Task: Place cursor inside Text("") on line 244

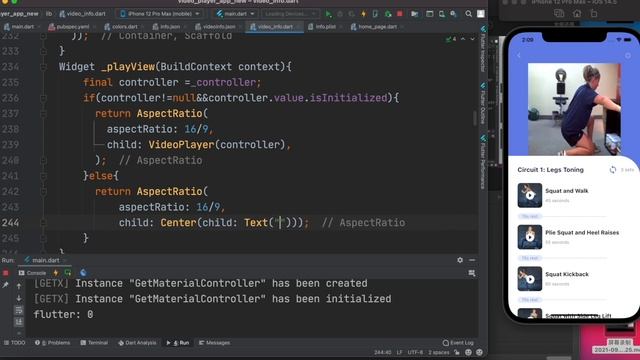Action: point(280,222)
